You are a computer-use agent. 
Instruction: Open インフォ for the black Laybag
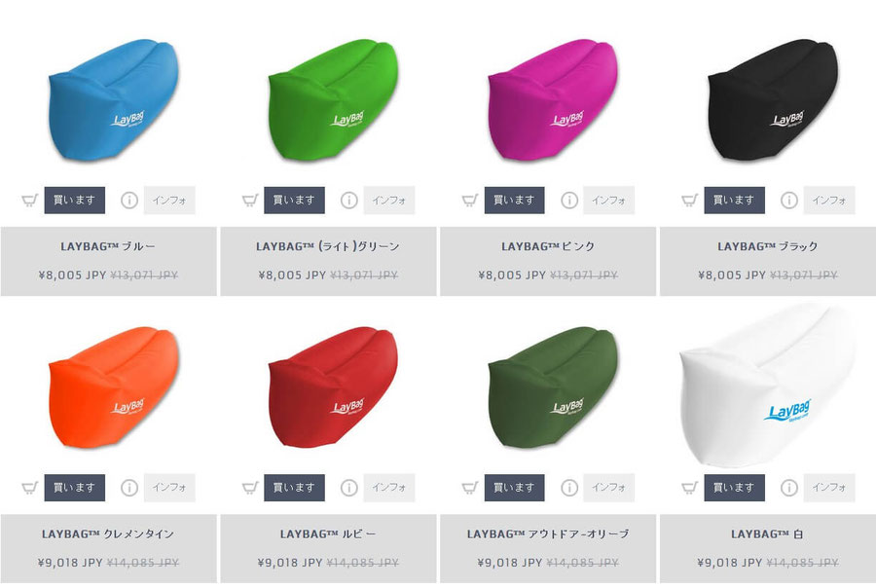pyautogui.click(x=829, y=201)
